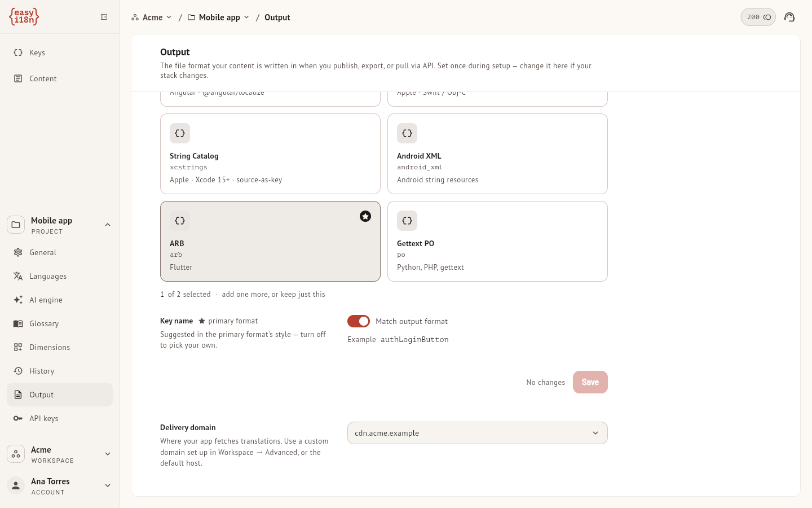Viewport: 812px width, 508px height.
Task: Click the easy i18n logo
Action: coord(24,17)
